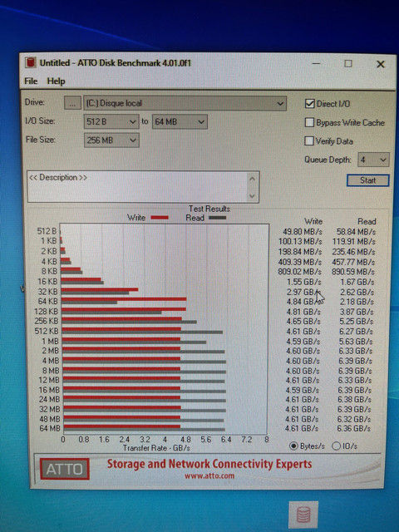Click the 2.62 GB/s read value
Viewport: 399px width, 532px height.
[357, 292]
